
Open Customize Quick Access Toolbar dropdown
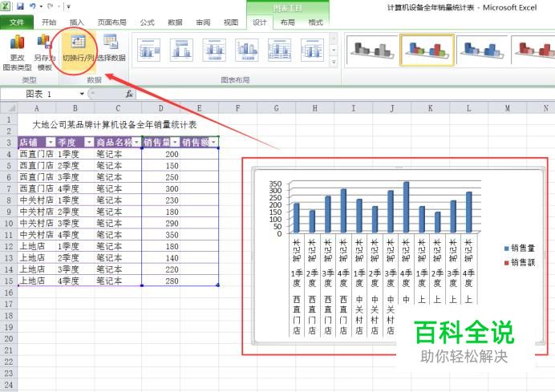pyautogui.click(x=68, y=6)
